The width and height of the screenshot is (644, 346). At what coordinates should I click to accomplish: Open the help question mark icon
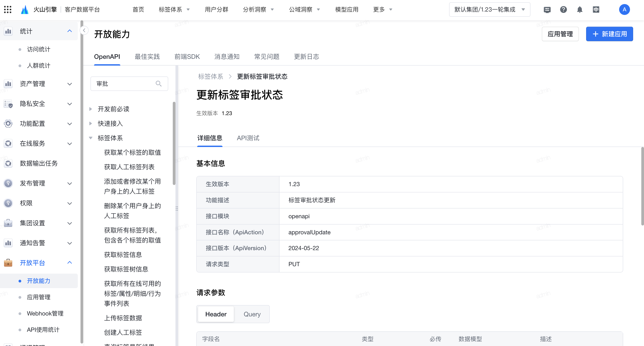coord(563,9)
